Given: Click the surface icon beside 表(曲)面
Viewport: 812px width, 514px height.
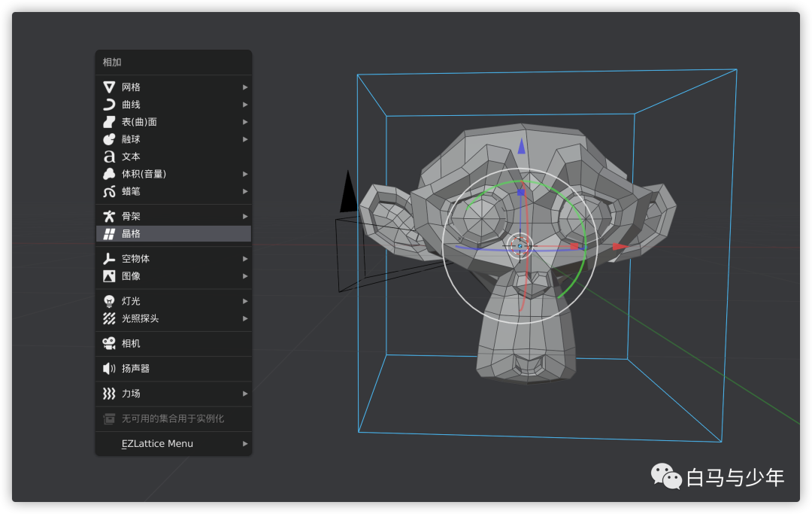Looking at the screenshot, I should (x=109, y=122).
